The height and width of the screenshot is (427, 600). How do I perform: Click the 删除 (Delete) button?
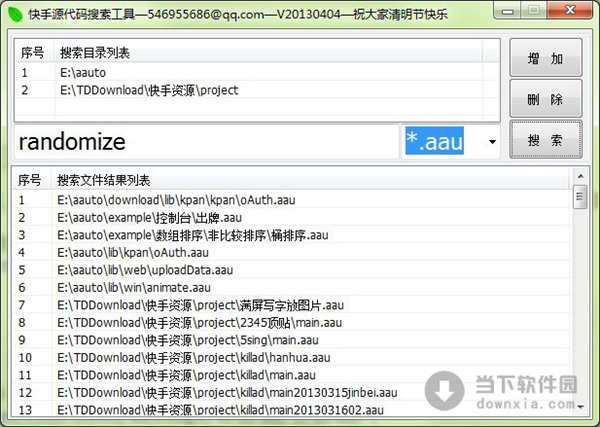pyautogui.click(x=546, y=100)
